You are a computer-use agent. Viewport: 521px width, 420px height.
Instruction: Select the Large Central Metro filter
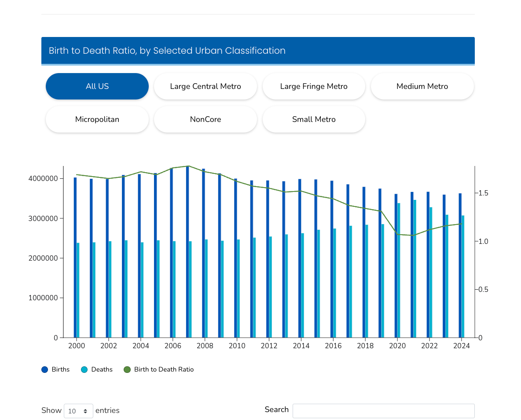(x=205, y=86)
